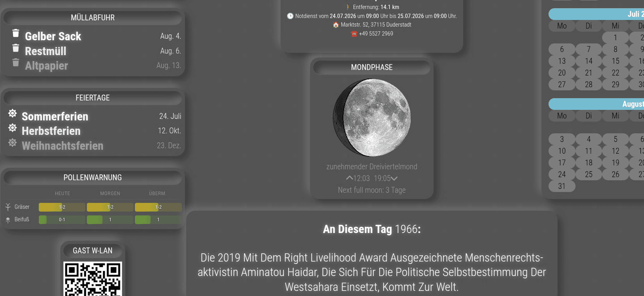Click the Beifuß pollen bar under ÜBERM.
Screen dimensions: 644x296
(x=158, y=220)
